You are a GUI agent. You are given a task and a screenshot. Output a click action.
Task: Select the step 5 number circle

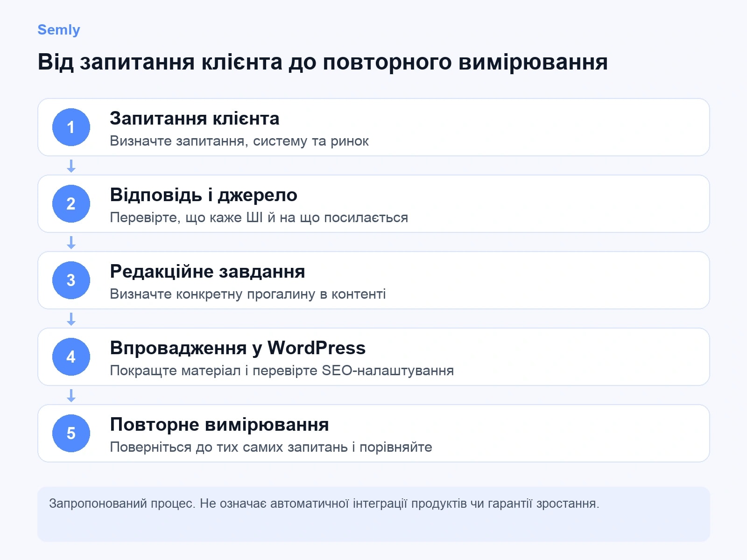coord(71,433)
